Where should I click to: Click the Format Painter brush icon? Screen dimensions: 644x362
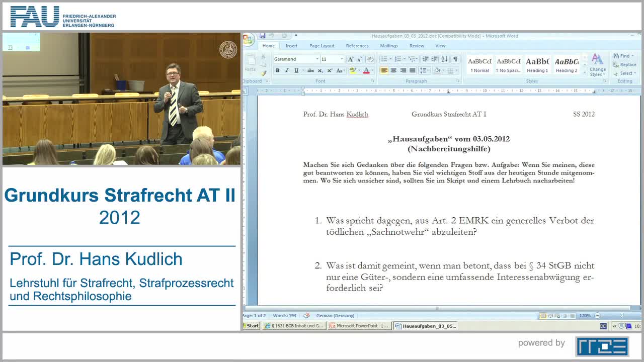[263, 73]
